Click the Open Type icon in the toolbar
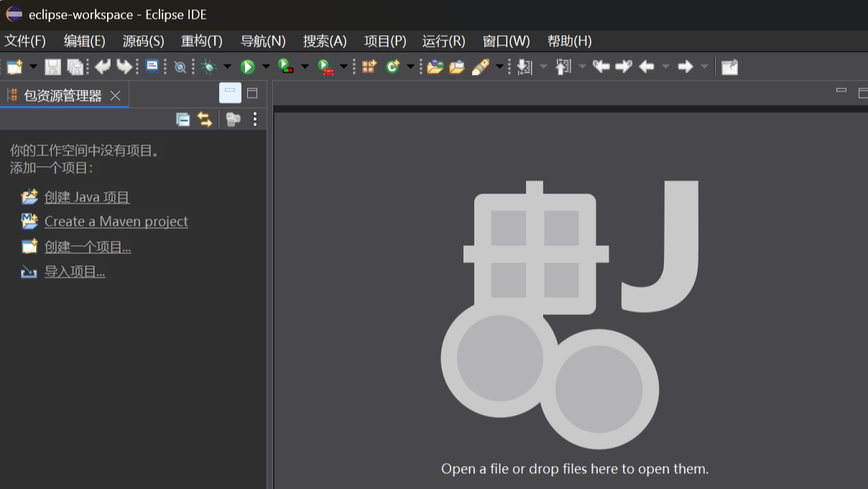Screen dimensions: 868x489 (x=435, y=67)
